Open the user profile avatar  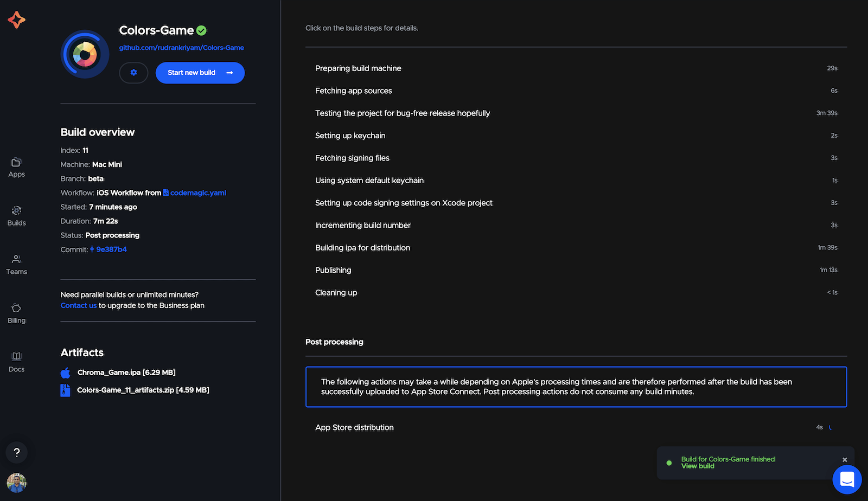[16, 483]
